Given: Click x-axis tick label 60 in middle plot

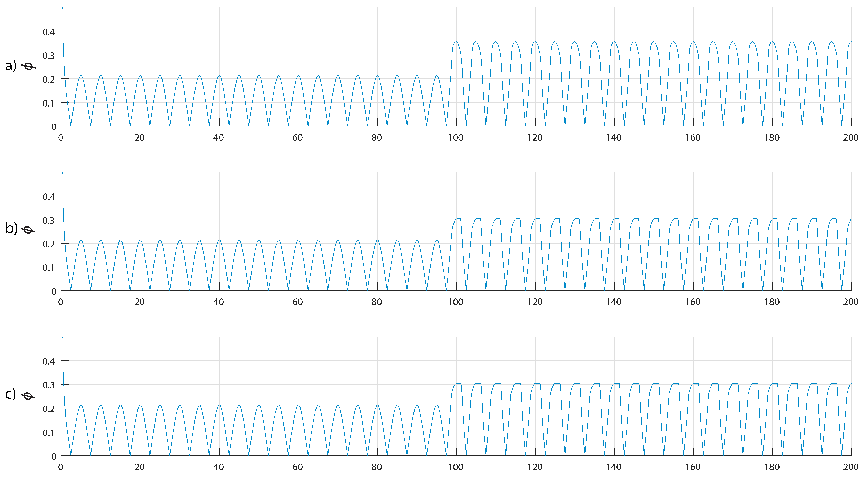Looking at the screenshot, I should point(297,302).
